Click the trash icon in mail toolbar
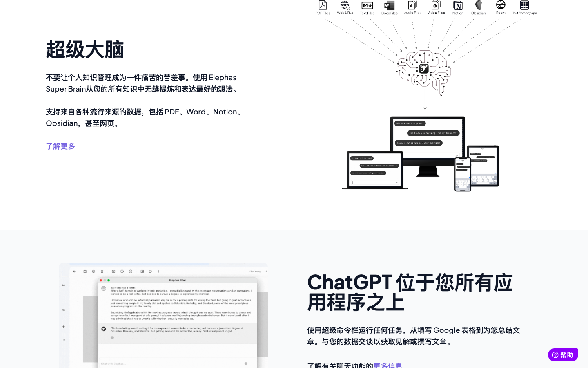The image size is (588, 368). coord(102,272)
